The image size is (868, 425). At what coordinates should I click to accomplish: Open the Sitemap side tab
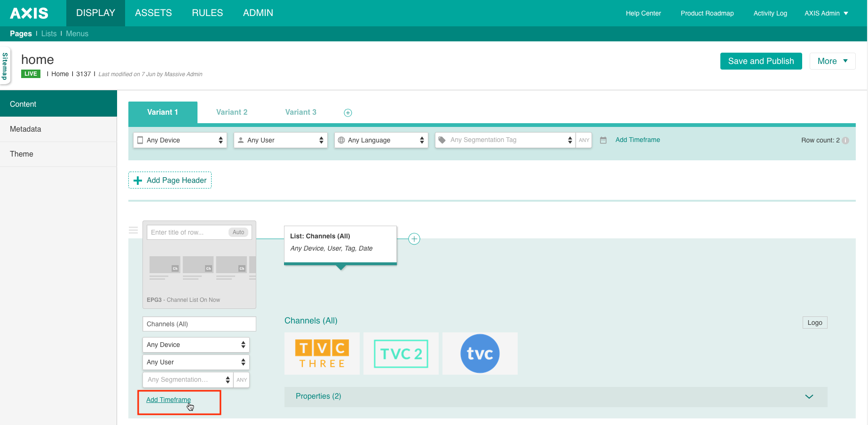5,66
